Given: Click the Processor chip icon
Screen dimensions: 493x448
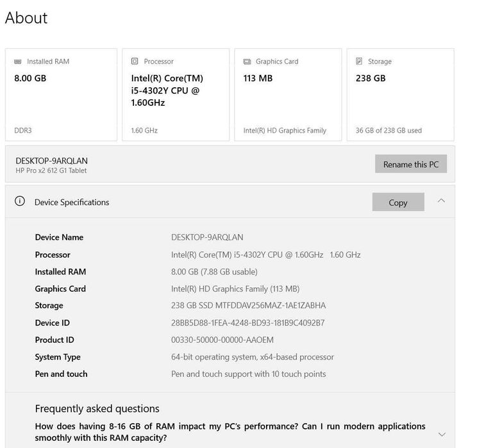Looking at the screenshot, I should [x=135, y=62].
